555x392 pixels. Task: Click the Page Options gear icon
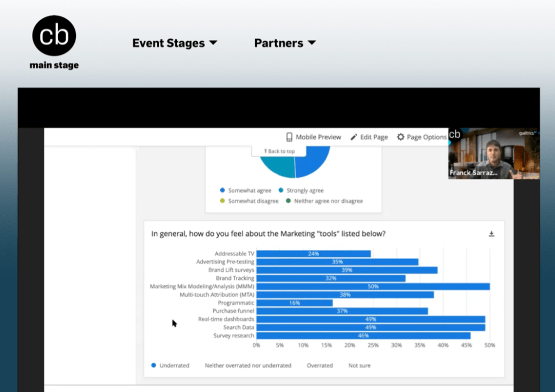[400, 137]
